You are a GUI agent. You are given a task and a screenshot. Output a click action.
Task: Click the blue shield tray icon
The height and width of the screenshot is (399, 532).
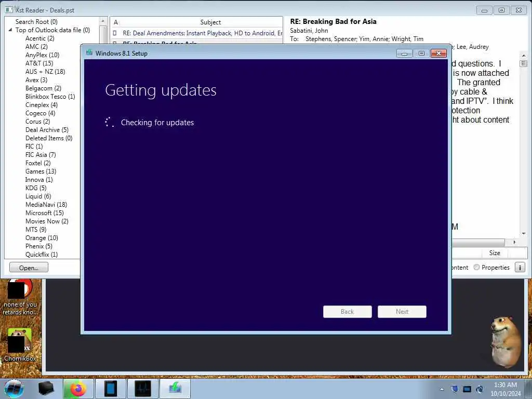click(455, 389)
